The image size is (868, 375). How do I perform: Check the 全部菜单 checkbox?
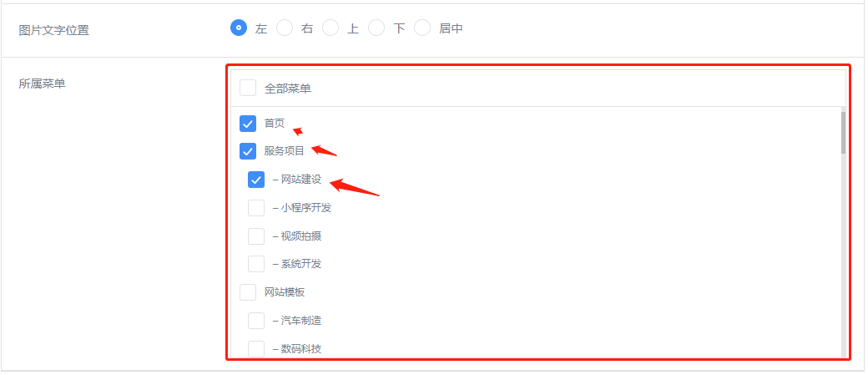coord(248,88)
